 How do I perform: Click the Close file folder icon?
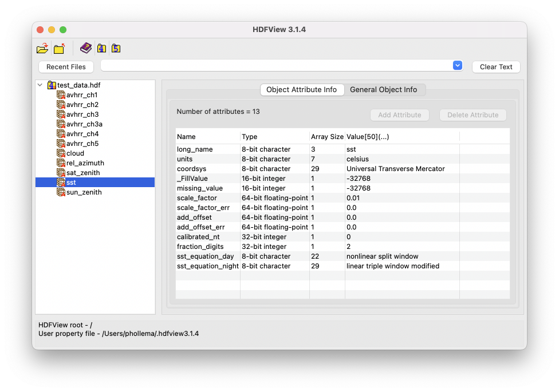pyautogui.click(x=59, y=49)
